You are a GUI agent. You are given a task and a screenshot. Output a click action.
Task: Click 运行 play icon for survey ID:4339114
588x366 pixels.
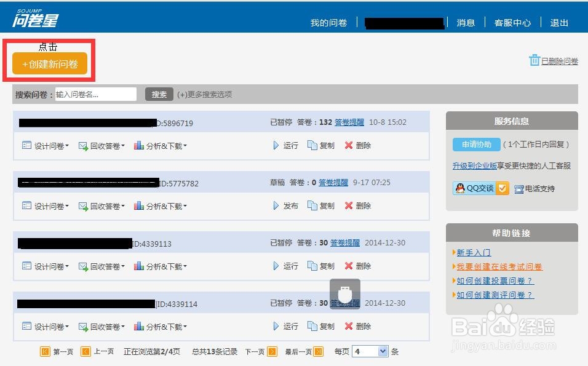(276, 326)
